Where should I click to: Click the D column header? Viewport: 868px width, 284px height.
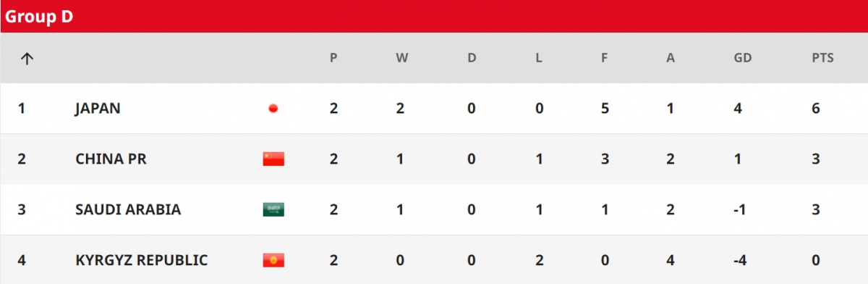click(x=472, y=59)
